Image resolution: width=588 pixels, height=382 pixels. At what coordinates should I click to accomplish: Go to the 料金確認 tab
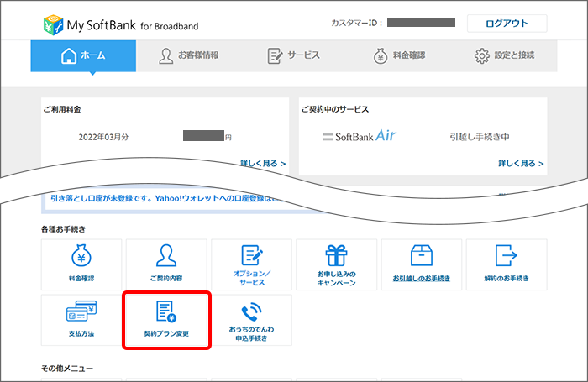click(x=399, y=56)
